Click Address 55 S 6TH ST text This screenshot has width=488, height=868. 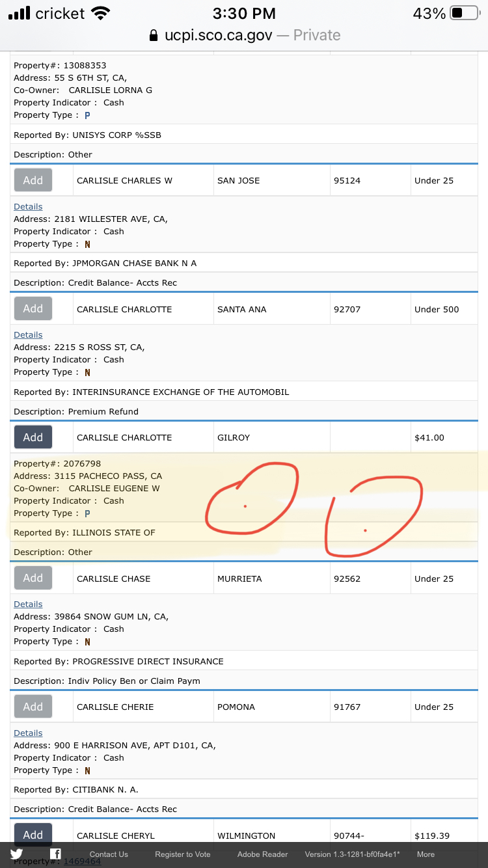(70, 77)
